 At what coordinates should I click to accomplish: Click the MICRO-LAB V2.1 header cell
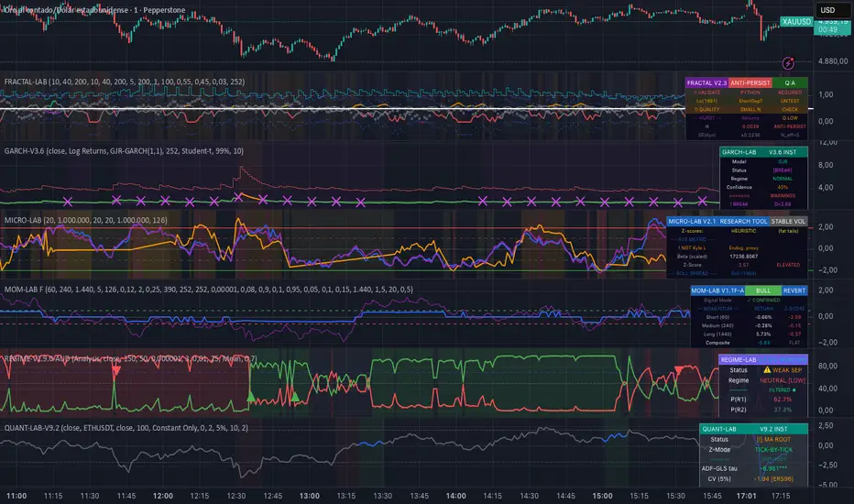(x=692, y=221)
